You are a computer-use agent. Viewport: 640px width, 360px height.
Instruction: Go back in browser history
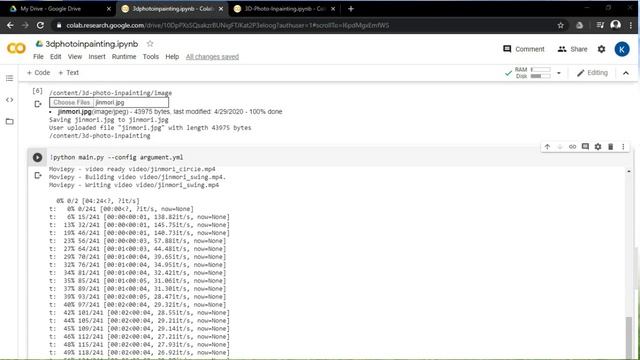click(x=10, y=25)
